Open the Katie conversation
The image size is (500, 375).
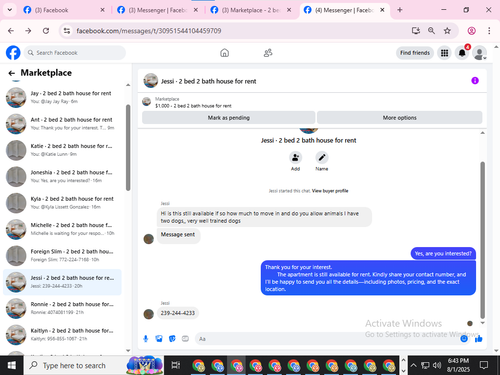tap(63, 150)
